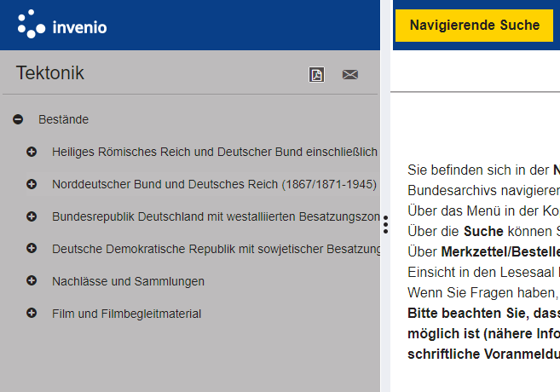
Task: Select Deutsche Demokratische Republik mit sowjetischer Besatzungszone
Action: [x=216, y=249]
